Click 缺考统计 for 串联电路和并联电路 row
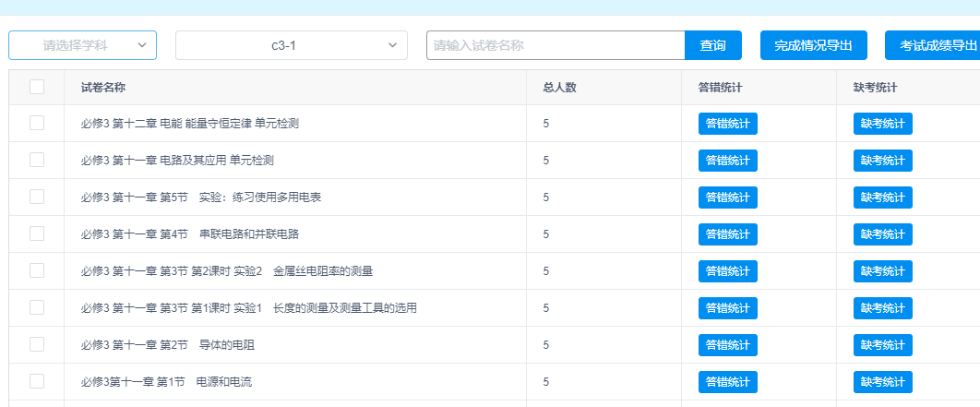This screenshot has height=407, width=980. pos(882,234)
